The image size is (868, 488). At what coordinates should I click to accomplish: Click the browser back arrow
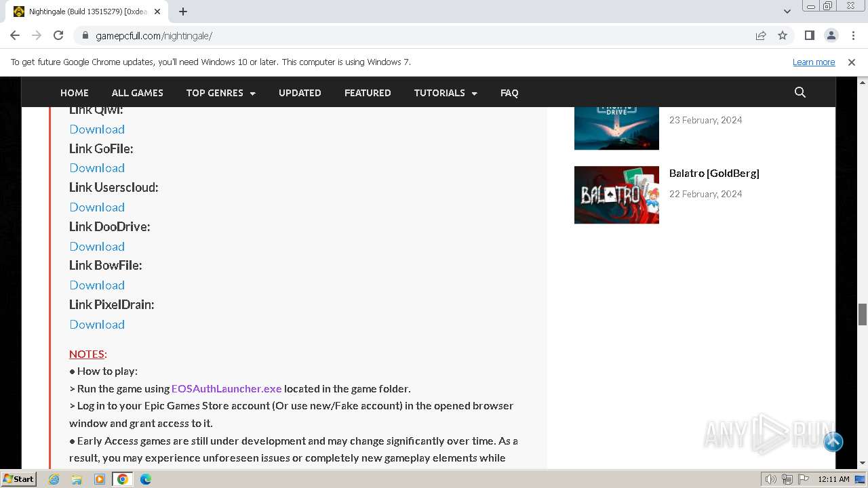pyautogui.click(x=15, y=36)
